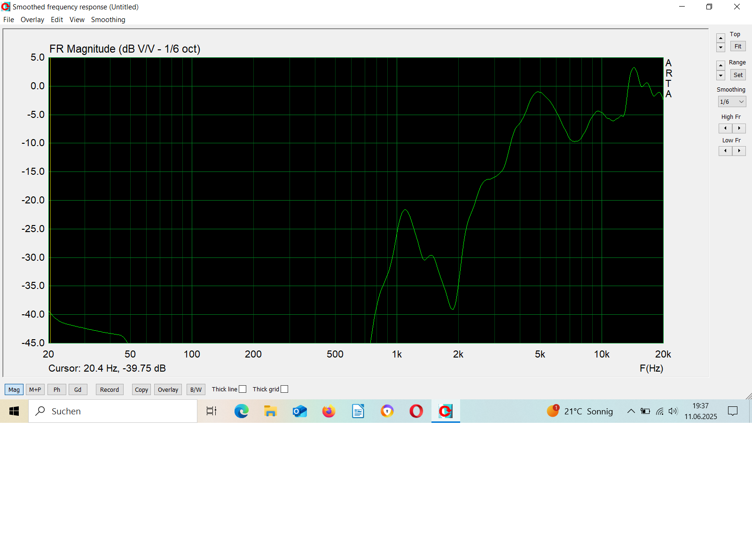Switch to M+P view
The height and width of the screenshot is (560, 752).
35,389
